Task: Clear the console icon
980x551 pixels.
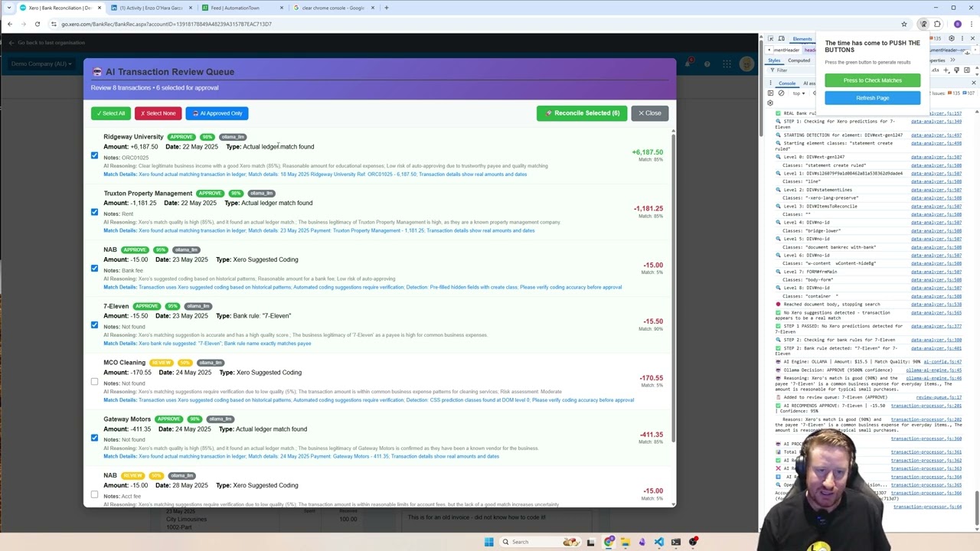Action: [x=781, y=93]
